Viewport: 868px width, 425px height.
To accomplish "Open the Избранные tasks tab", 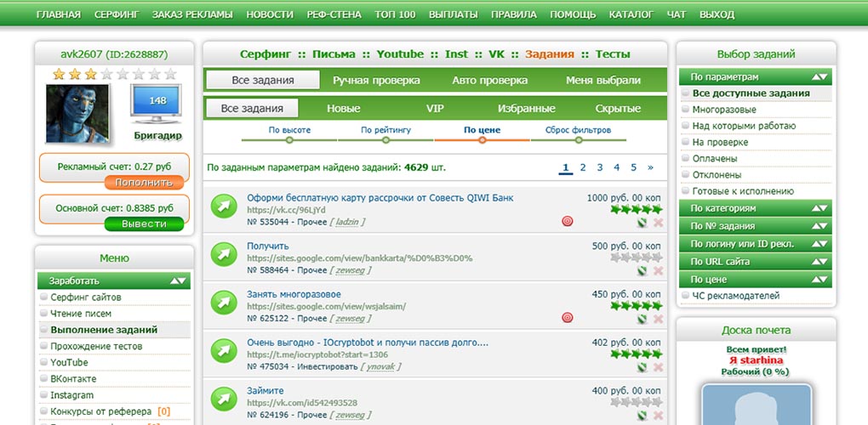I will tap(527, 108).
